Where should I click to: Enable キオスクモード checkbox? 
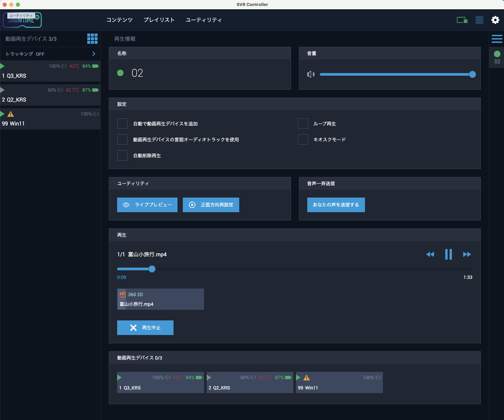click(303, 139)
